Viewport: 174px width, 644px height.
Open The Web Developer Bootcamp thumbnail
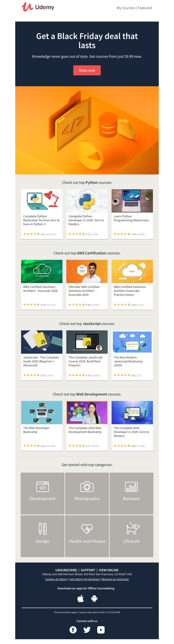tap(42, 412)
